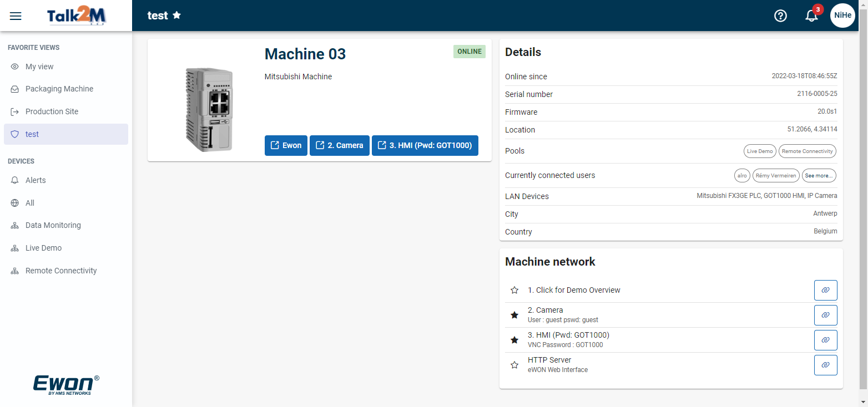Click the Rémy Vermeiren user chip
Viewport: 868px width, 407px height.
776,175
